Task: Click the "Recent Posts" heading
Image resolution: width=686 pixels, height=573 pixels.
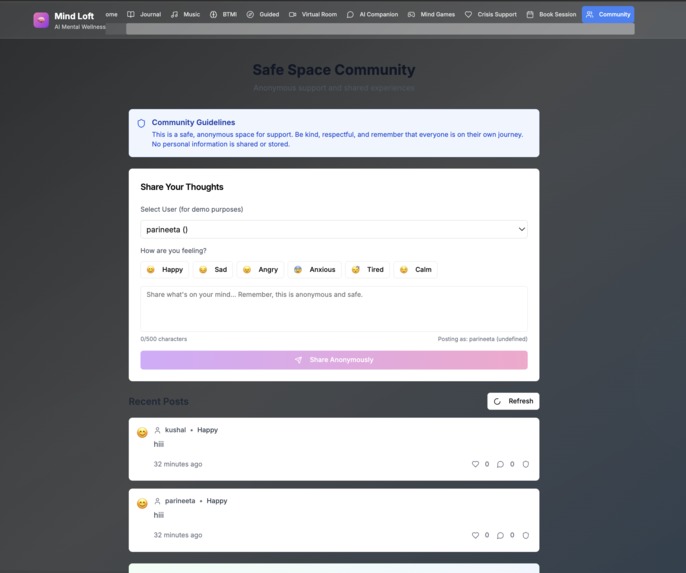Action: coord(158,402)
